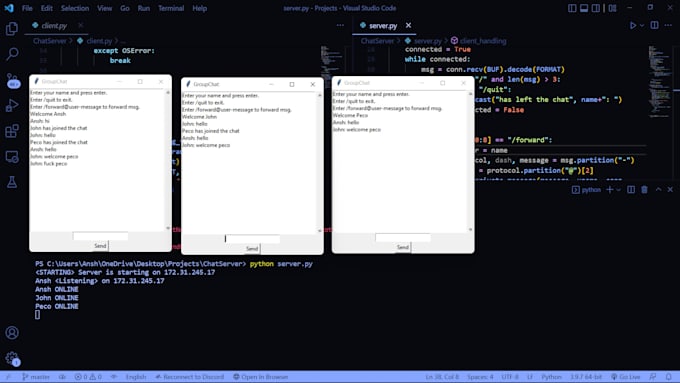Open the Explorer view in activity bar

coord(12,29)
